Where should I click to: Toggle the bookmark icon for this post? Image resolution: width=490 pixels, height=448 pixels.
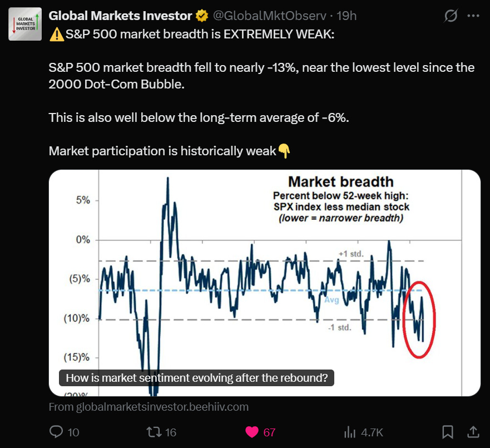tap(448, 432)
